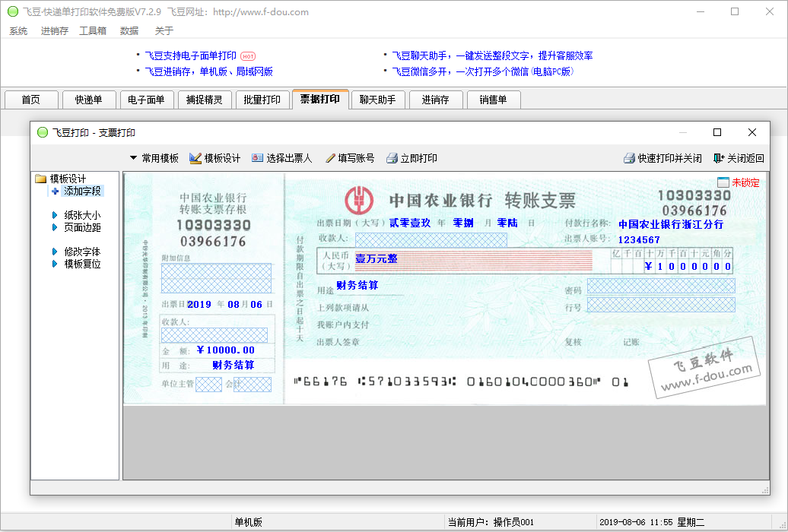This screenshot has height=532, width=788.
Task: Click the 选择出票人 card icon
Action: tap(257, 158)
